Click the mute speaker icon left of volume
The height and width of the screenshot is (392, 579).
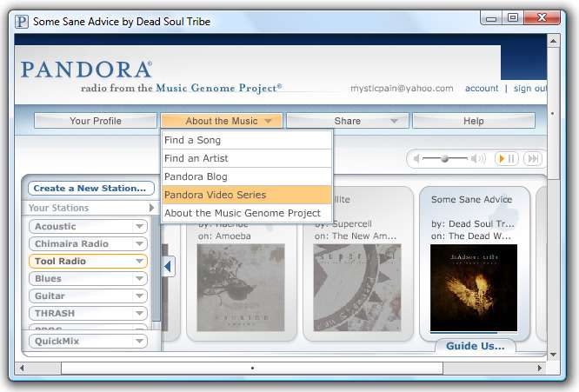click(x=417, y=158)
